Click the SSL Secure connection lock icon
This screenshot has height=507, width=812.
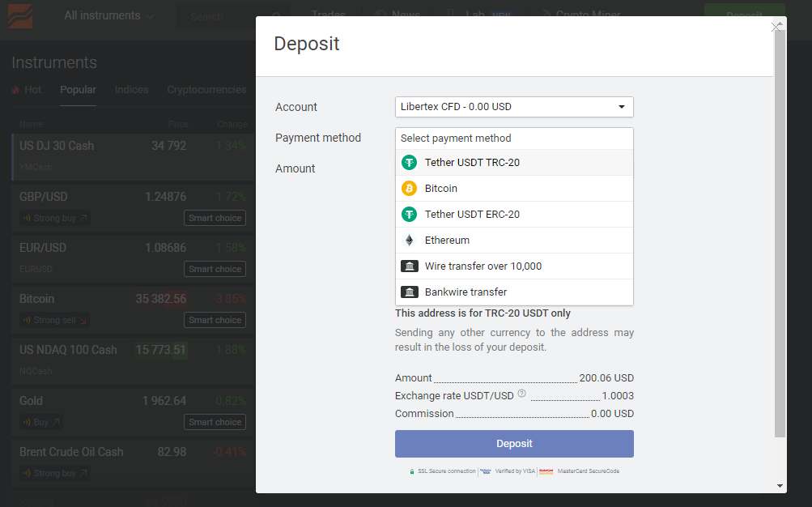coord(412,472)
